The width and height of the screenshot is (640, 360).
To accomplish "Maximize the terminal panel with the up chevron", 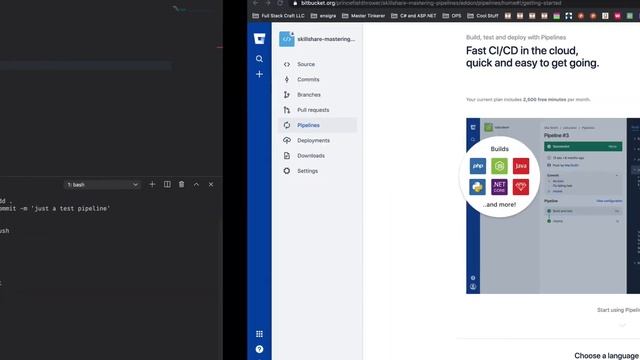I will click(x=196, y=184).
